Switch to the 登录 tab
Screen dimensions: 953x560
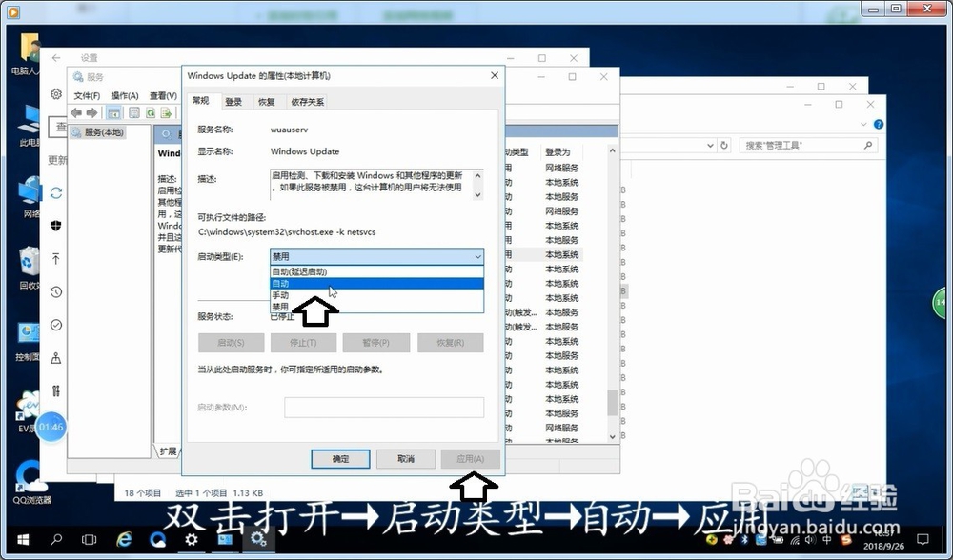[x=233, y=102]
